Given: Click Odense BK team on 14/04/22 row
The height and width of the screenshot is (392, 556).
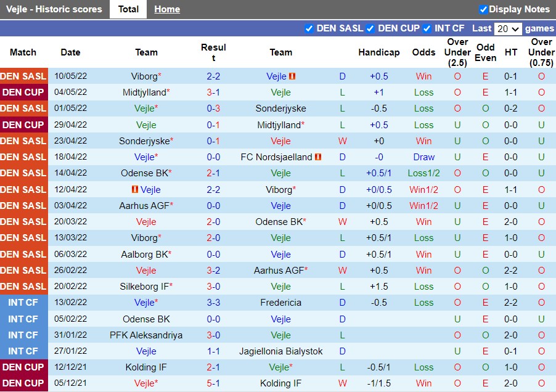Looking at the screenshot, I should (x=144, y=173).
